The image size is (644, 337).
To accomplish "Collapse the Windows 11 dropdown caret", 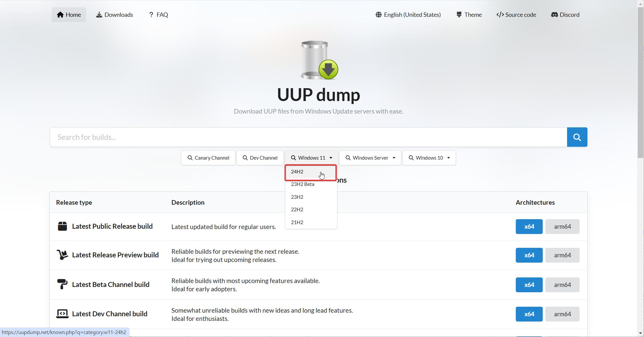I will click(x=331, y=158).
